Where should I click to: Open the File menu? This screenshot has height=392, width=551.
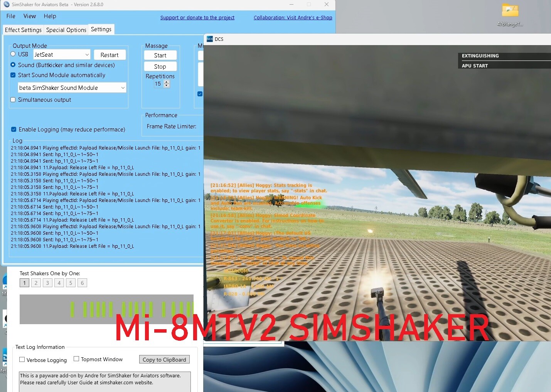pyautogui.click(x=11, y=16)
